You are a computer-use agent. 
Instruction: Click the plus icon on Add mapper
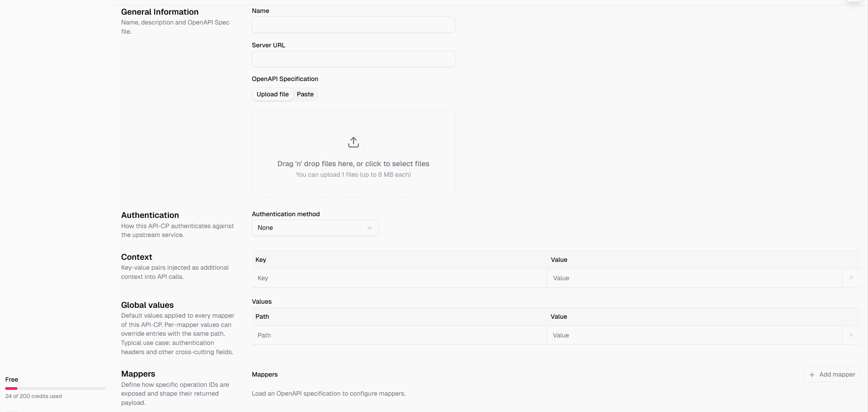click(x=812, y=375)
